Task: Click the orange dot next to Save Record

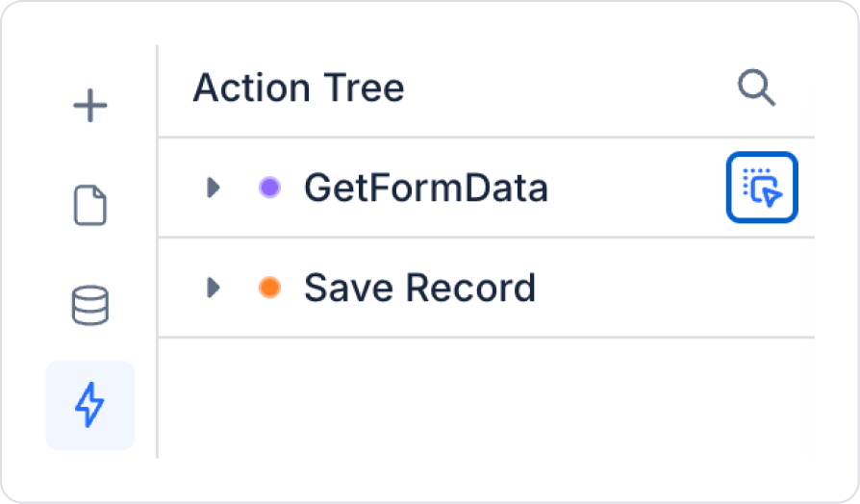Action: [x=269, y=288]
